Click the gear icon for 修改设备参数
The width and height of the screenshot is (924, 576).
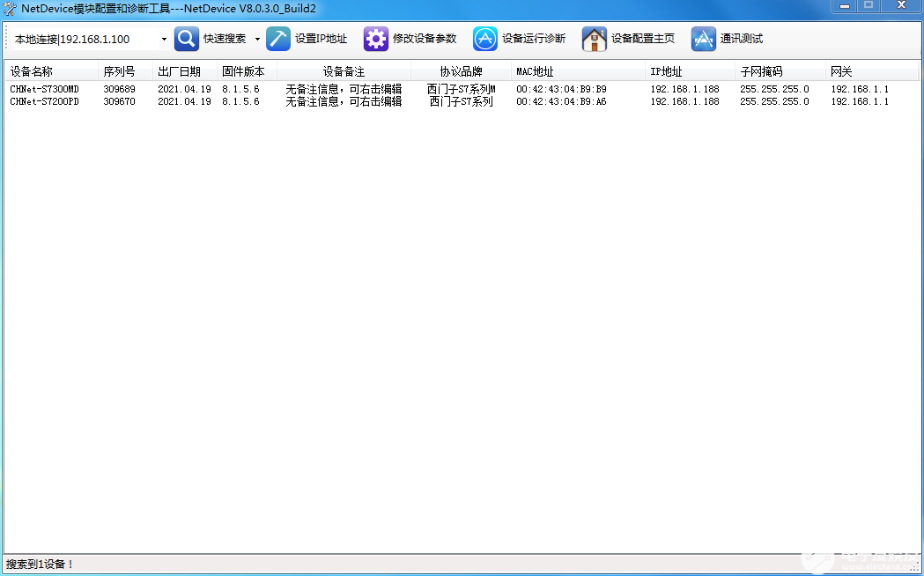[x=376, y=39]
